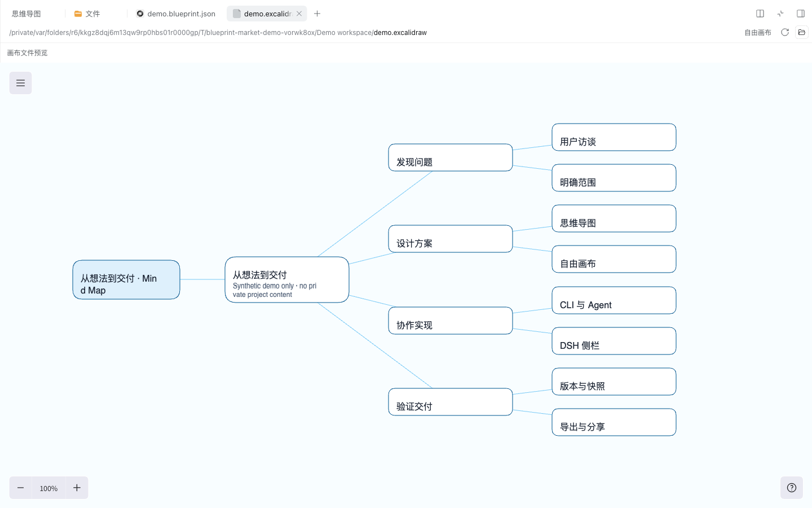The image size is (812, 508).
Task: Toggle the right sidebar panel icon
Action: point(801,14)
